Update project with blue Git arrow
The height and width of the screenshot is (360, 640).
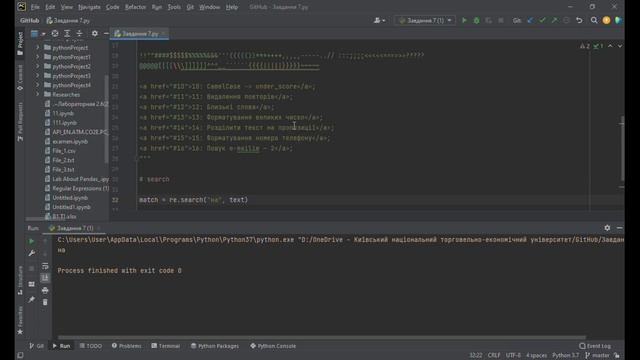tap(530, 20)
